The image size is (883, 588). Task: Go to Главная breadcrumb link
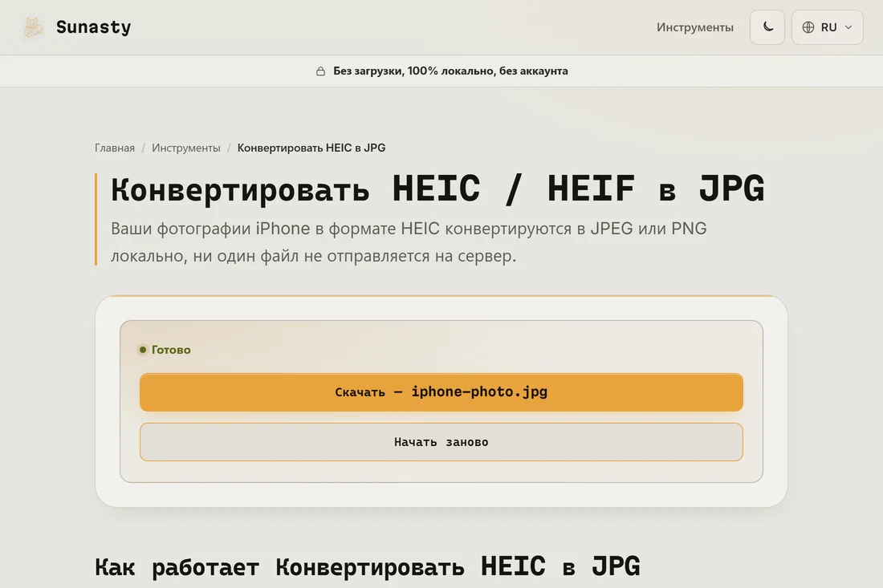tap(115, 148)
